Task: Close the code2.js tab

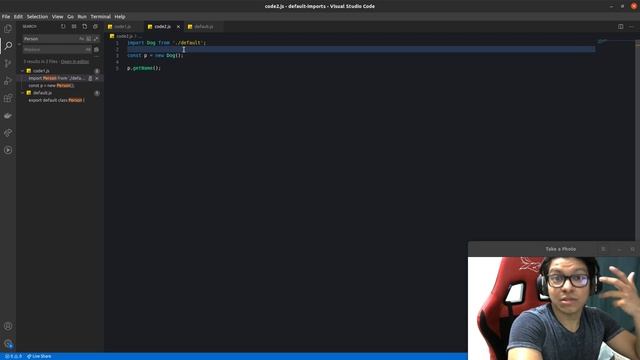Action: pos(178,27)
